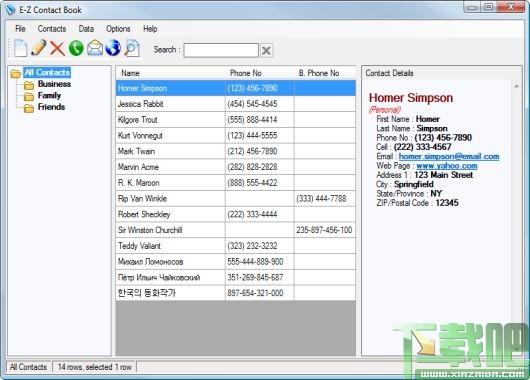Select the Sir Winston Churchill row
Viewport: 530px width, 380px height.
tap(236, 230)
